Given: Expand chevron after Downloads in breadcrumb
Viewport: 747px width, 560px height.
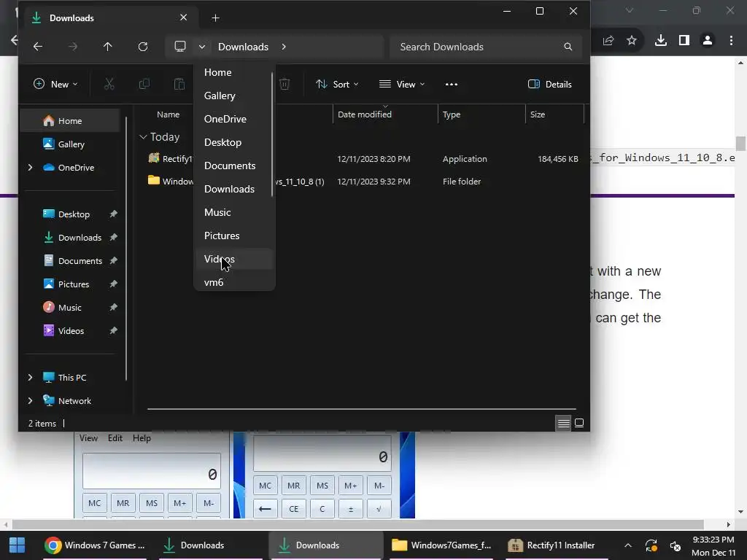Looking at the screenshot, I should 284,47.
